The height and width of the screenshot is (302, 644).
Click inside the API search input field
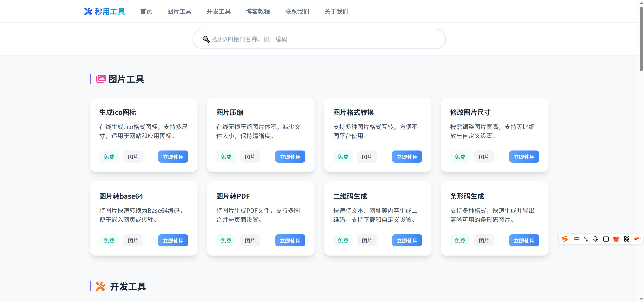[319, 39]
